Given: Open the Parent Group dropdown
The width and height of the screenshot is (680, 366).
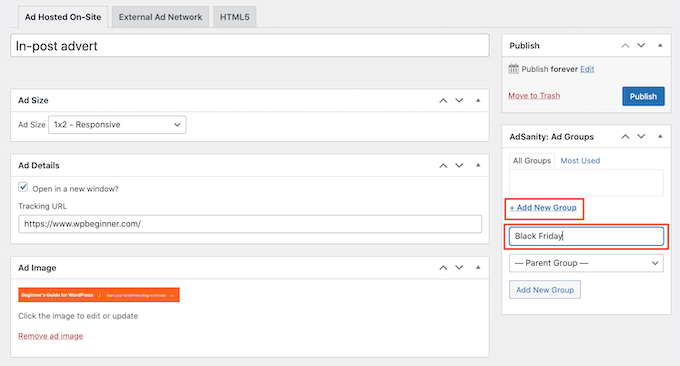Looking at the screenshot, I should [586, 263].
